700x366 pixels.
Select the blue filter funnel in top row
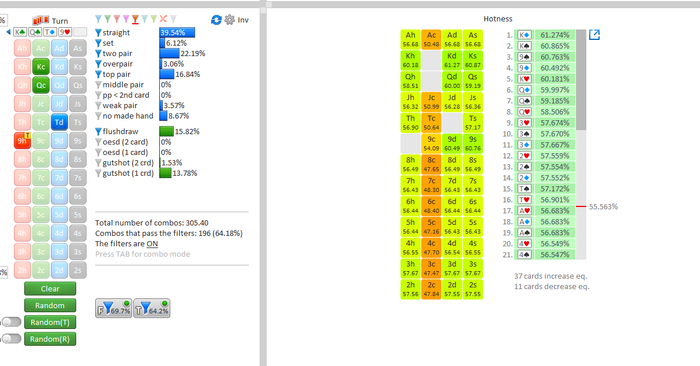[98, 19]
